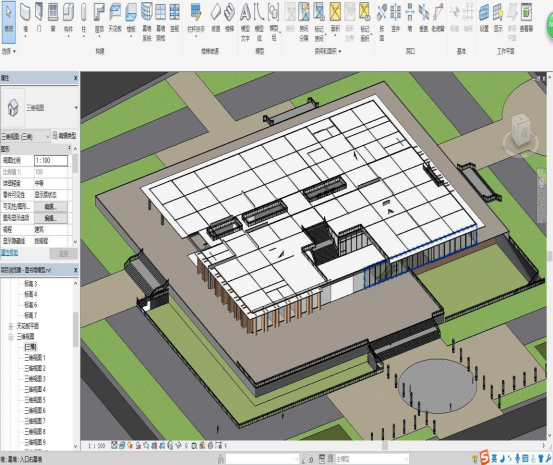553x465 pixels.
Task: Click the Apply button in Properties
Action: pyautogui.click(x=63, y=254)
